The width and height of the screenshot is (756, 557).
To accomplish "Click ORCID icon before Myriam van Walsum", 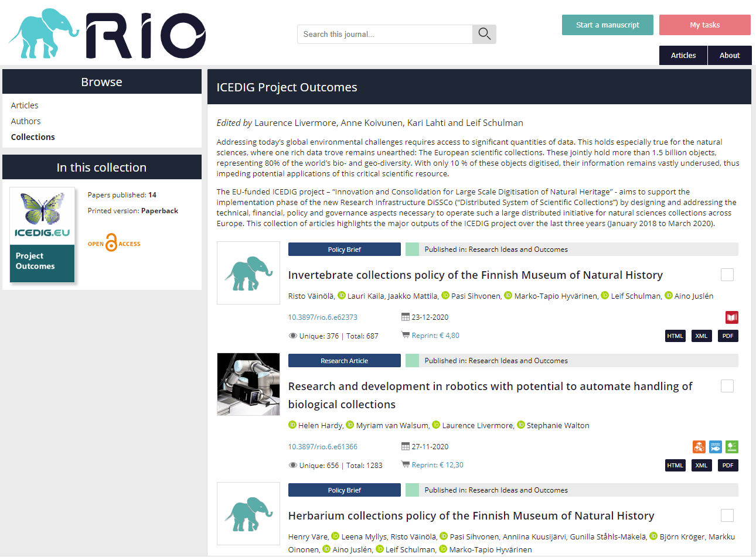I will pyautogui.click(x=350, y=425).
